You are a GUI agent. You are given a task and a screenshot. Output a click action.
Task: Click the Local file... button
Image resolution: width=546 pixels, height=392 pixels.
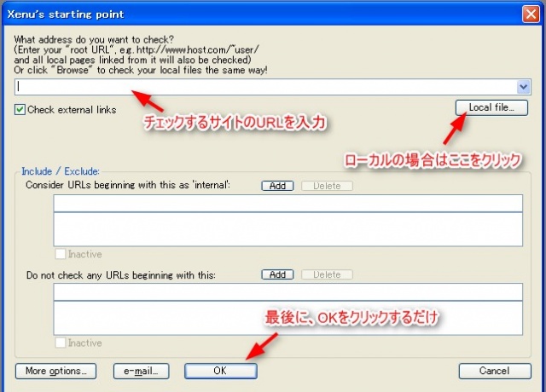[x=491, y=107]
